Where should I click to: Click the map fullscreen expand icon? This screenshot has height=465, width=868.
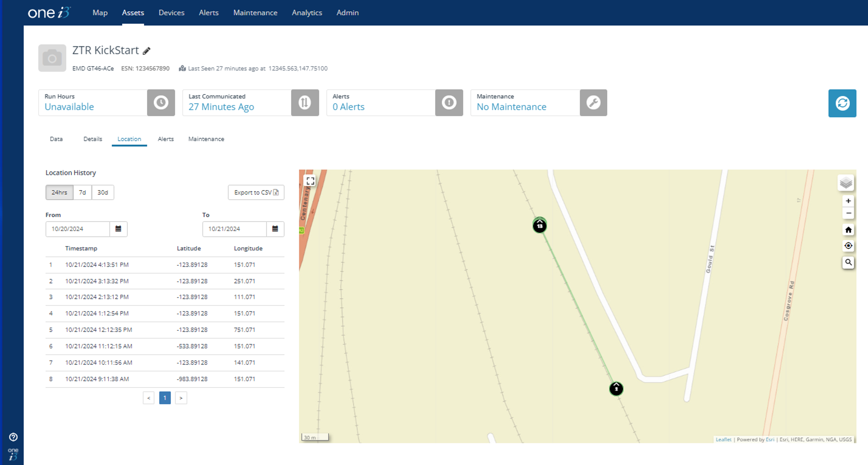click(x=310, y=180)
